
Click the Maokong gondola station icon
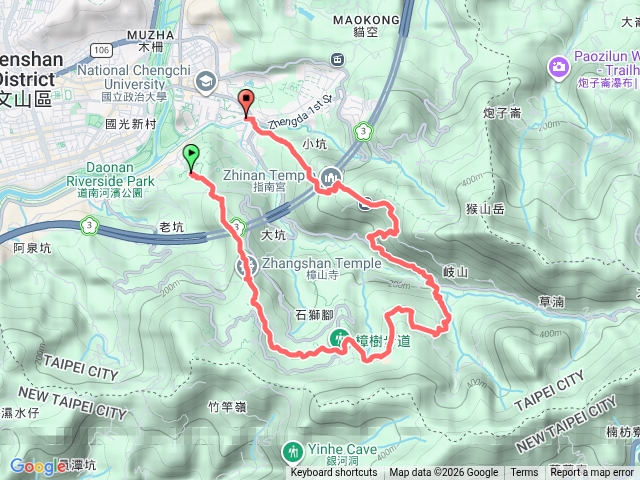337,60
